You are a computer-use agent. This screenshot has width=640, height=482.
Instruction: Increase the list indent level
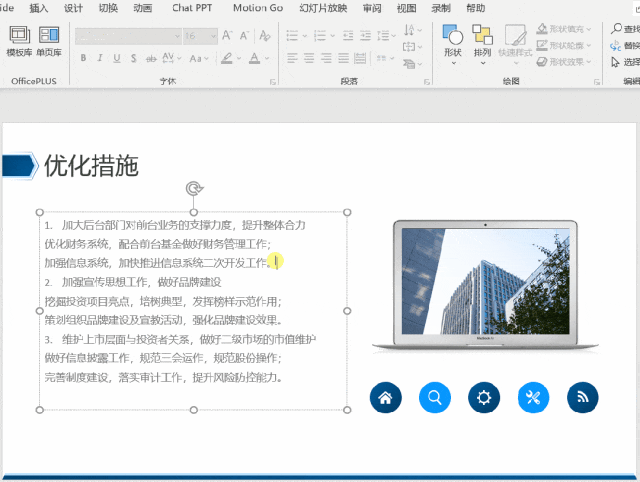pyautogui.click(x=365, y=36)
